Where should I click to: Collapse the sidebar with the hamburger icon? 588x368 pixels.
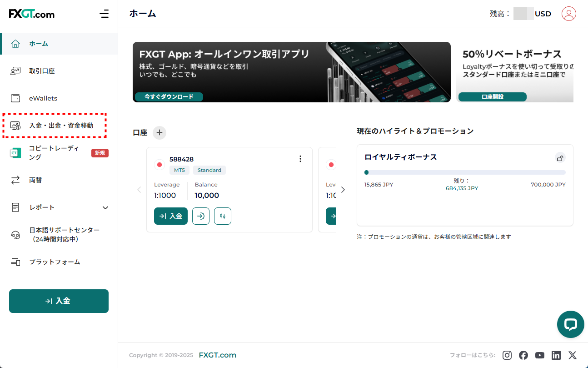tap(104, 14)
